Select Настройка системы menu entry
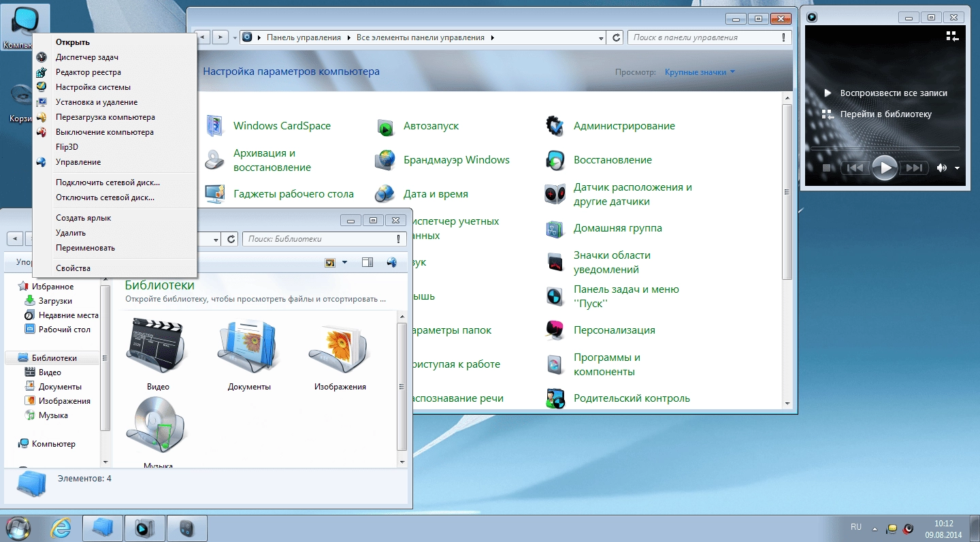The height and width of the screenshot is (542, 980). [x=114, y=87]
